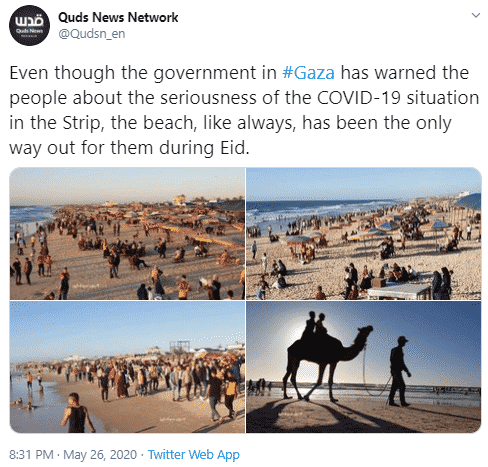This screenshot has height=467, width=488.
Task: Follow the #Gaza hashtag link
Action: (x=308, y=73)
